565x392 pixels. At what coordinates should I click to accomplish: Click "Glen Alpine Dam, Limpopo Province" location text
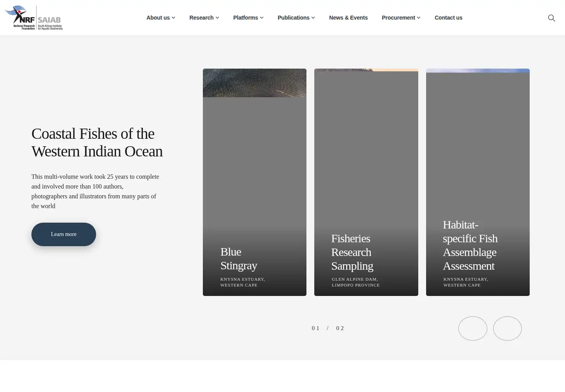pyautogui.click(x=356, y=282)
